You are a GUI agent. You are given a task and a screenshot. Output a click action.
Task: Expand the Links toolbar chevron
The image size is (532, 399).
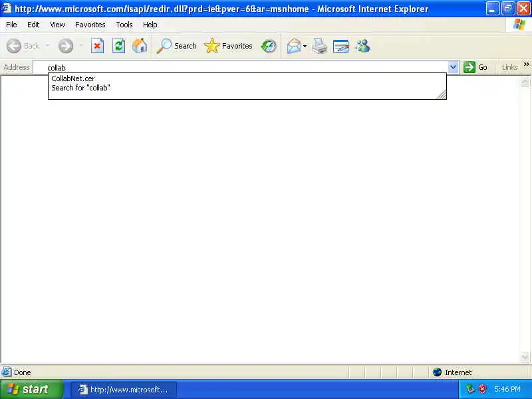(526, 64)
